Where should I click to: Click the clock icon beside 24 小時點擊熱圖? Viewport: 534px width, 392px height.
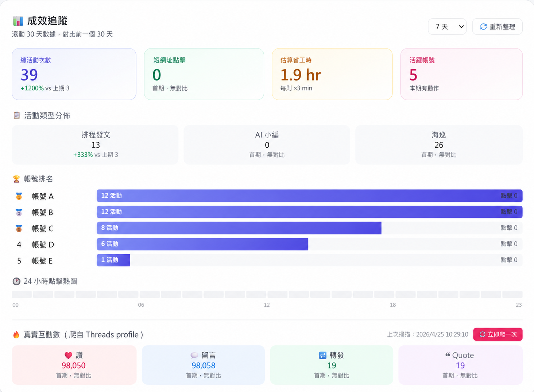click(x=16, y=281)
